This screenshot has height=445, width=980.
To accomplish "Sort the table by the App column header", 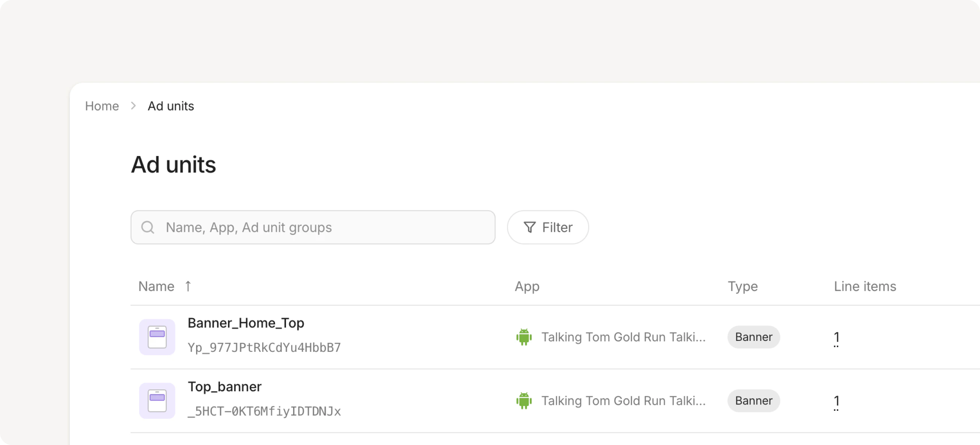I will [x=526, y=286].
